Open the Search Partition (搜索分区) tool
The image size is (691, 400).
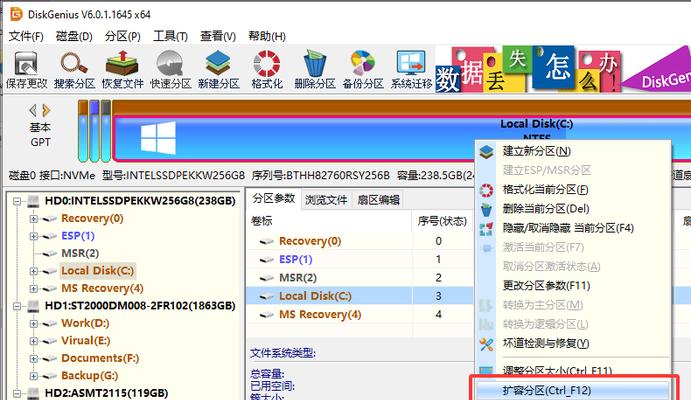[x=74, y=70]
